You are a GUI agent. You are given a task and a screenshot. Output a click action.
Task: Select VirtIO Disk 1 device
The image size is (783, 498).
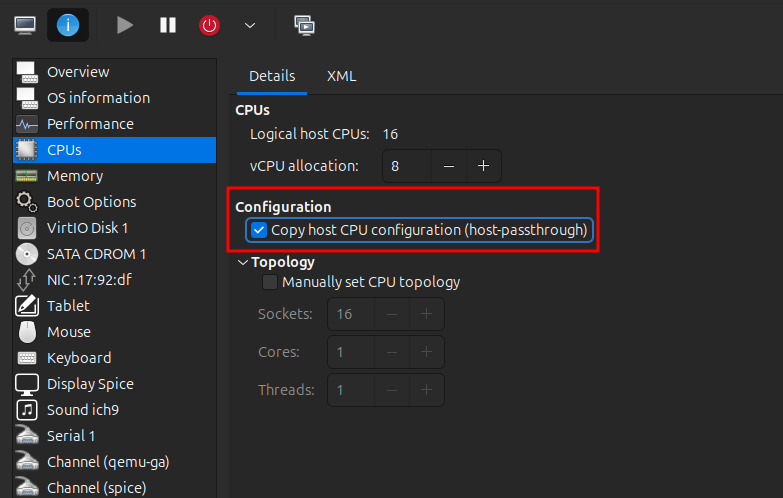(x=87, y=228)
